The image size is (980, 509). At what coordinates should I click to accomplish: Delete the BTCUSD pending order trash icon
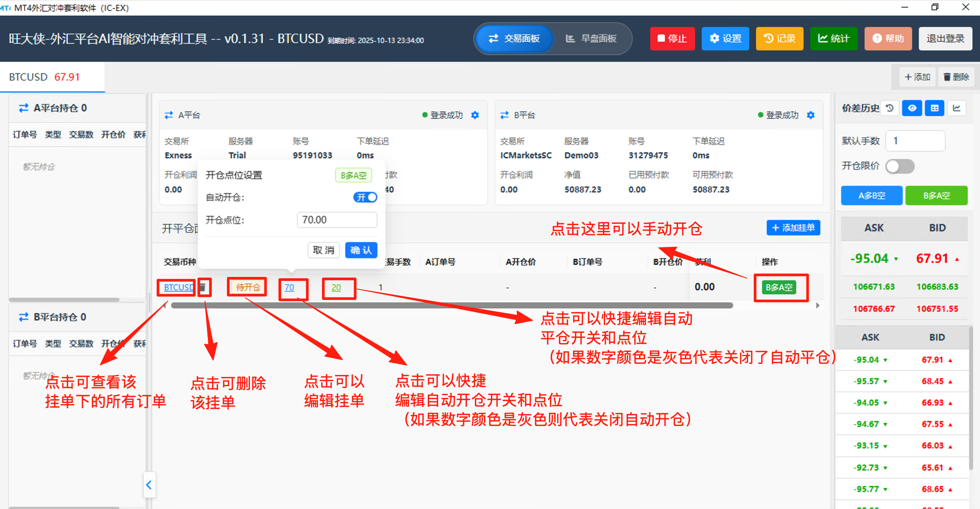(203, 287)
